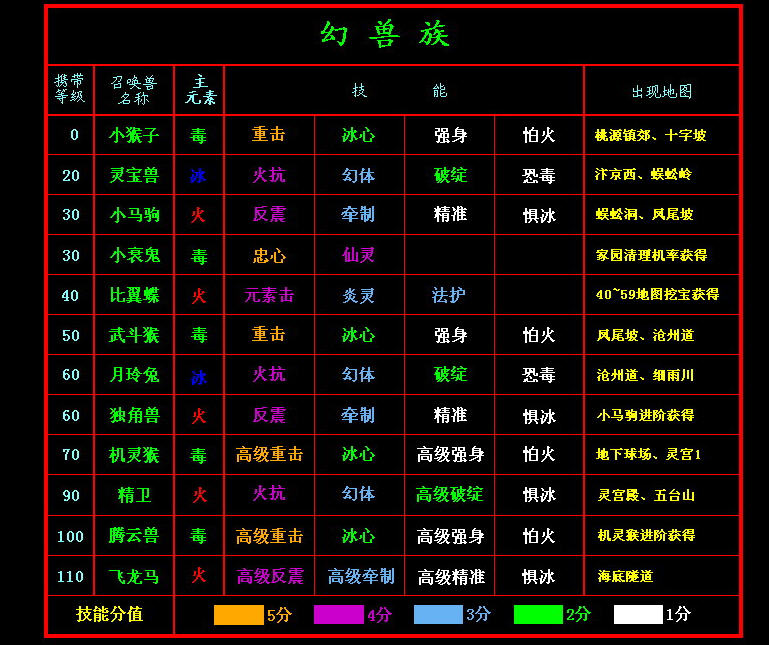Click the blue 3分 color swatch
The height and width of the screenshot is (645, 769).
coord(438,615)
